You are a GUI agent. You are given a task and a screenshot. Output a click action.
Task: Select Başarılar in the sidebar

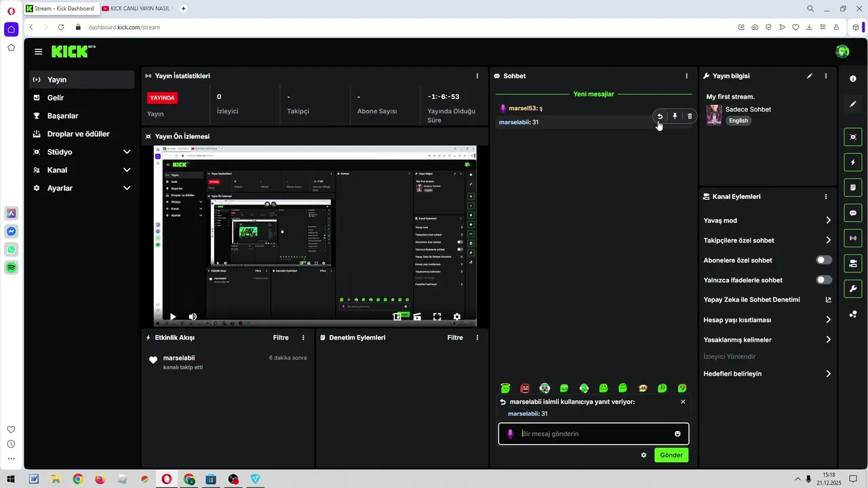tap(81, 116)
